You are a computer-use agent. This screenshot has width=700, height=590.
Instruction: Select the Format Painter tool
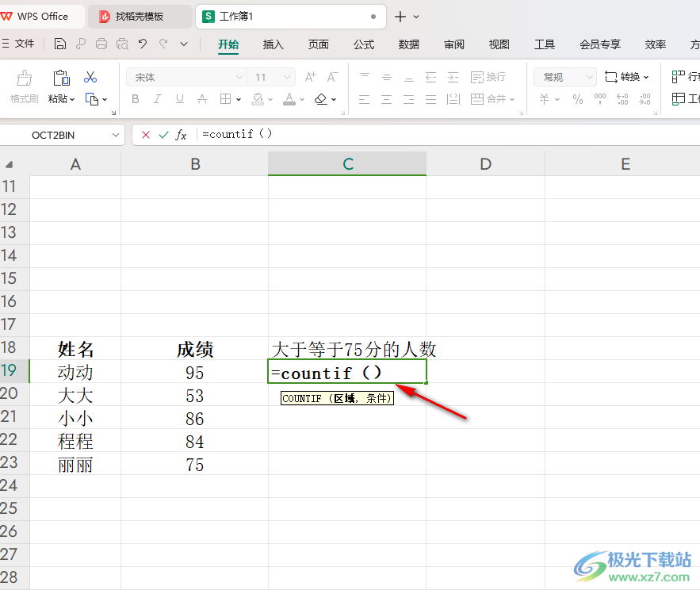click(24, 86)
